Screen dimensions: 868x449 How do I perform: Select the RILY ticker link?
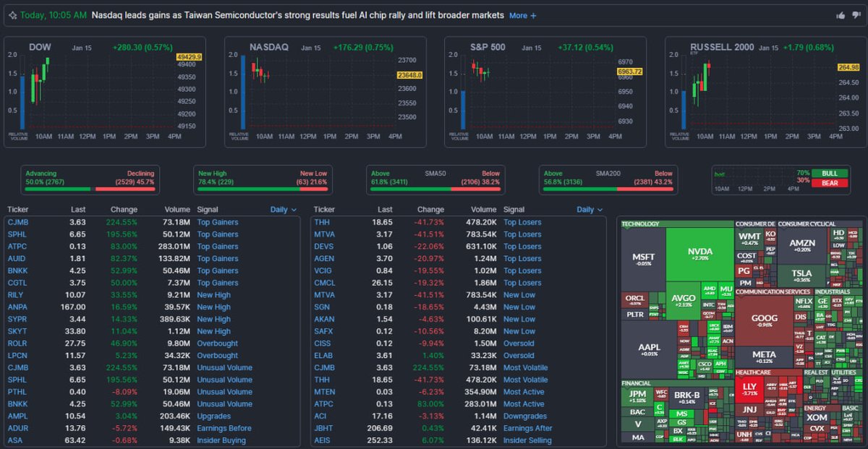coord(15,295)
